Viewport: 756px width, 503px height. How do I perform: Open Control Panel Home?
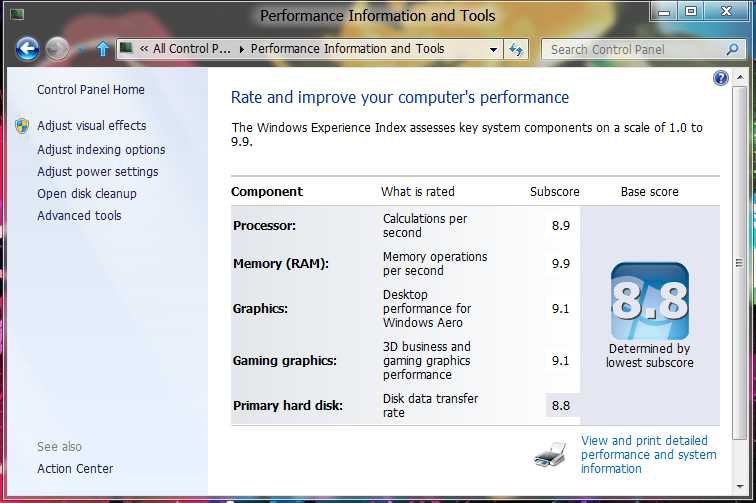[91, 90]
